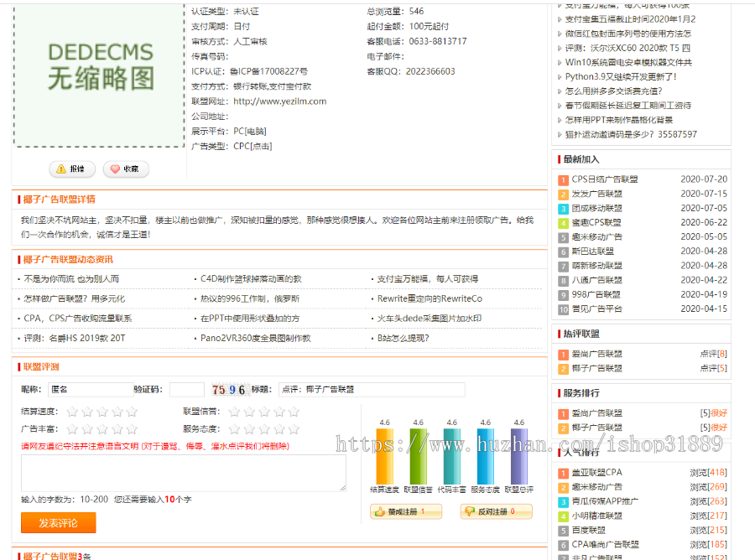
Task: Focus the 验证码 captcha input box
Action: coord(187,390)
